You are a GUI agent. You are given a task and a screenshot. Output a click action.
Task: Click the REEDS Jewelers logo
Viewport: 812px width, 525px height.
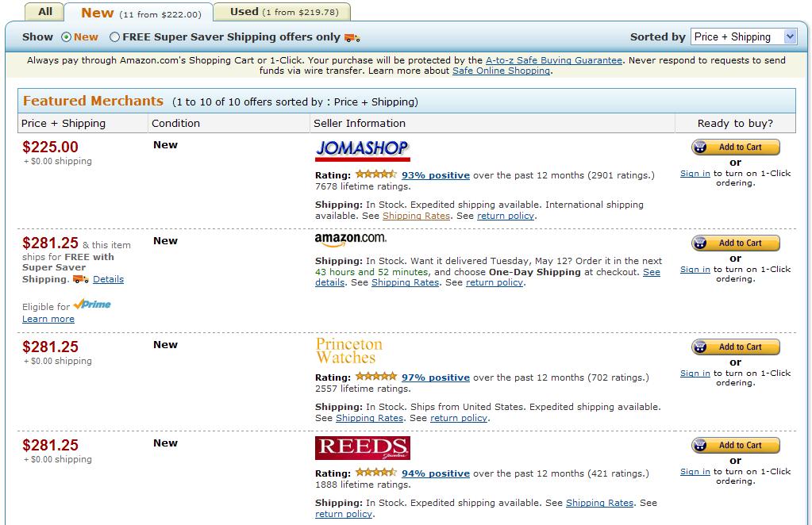pos(363,448)
